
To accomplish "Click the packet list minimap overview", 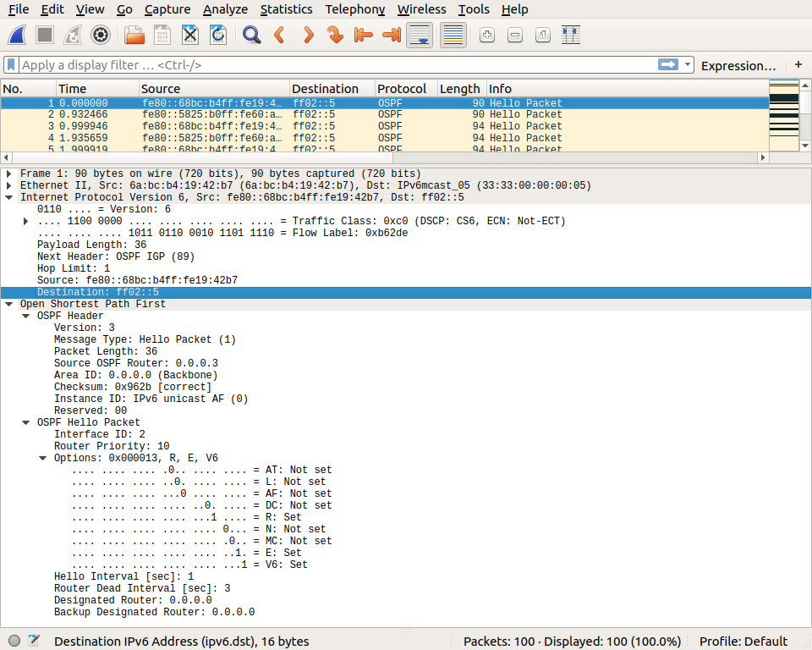I will pos(784,115).
